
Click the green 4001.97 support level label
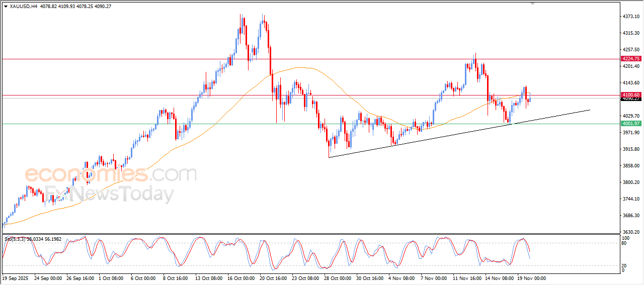pyautogui.click(x=630, y=124)
